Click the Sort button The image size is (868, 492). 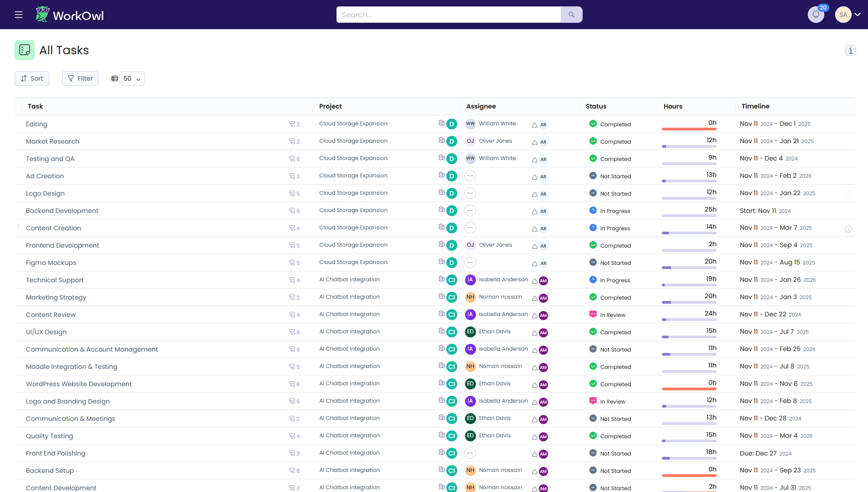(32, 78)
